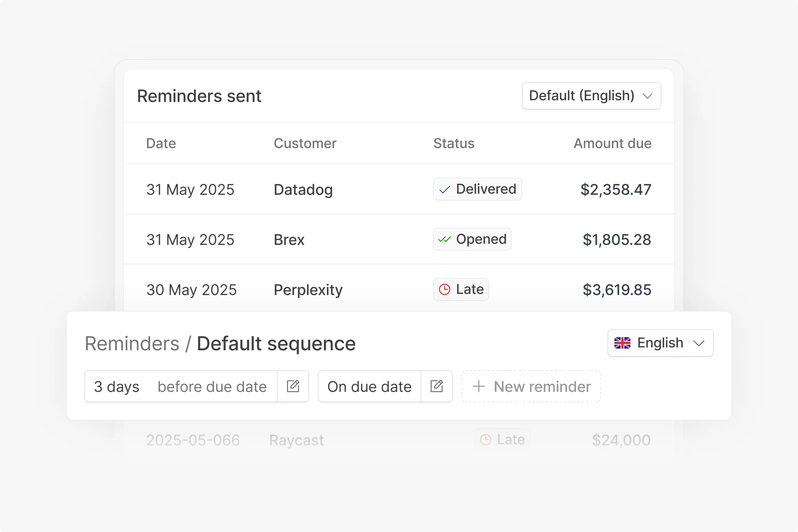This screenshot has height=532, width=798.
Task: Open the Datadog reminder row
Action: pyautogui.click(x=399, y=189)
